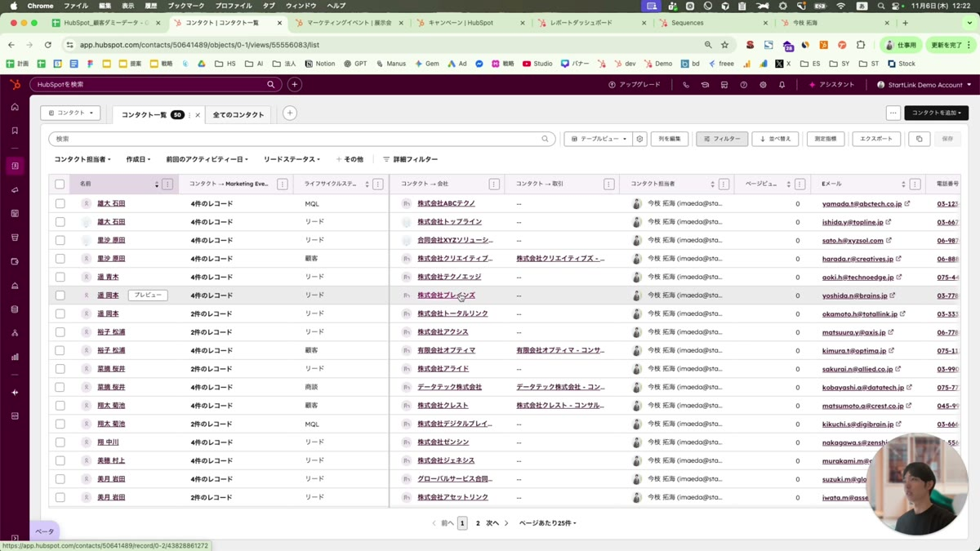Select checkbox for the 株式会社ABCテクノ row

[60, 204]
